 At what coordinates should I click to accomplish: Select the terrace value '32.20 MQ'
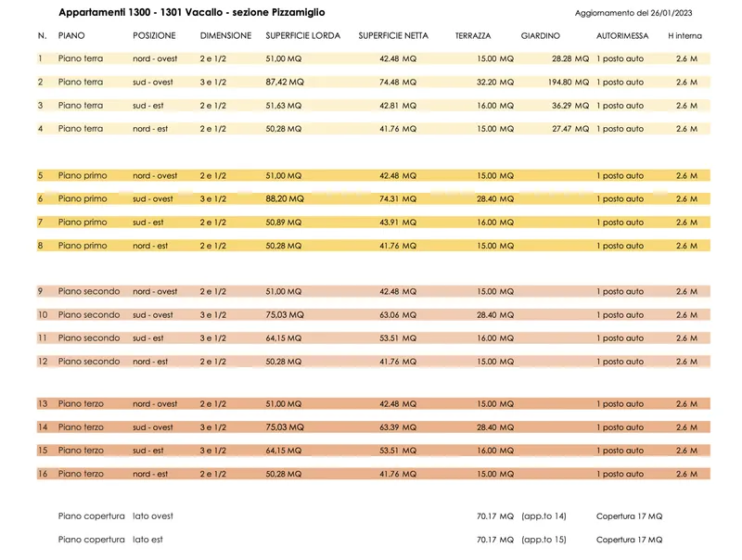tap(495, 82)
